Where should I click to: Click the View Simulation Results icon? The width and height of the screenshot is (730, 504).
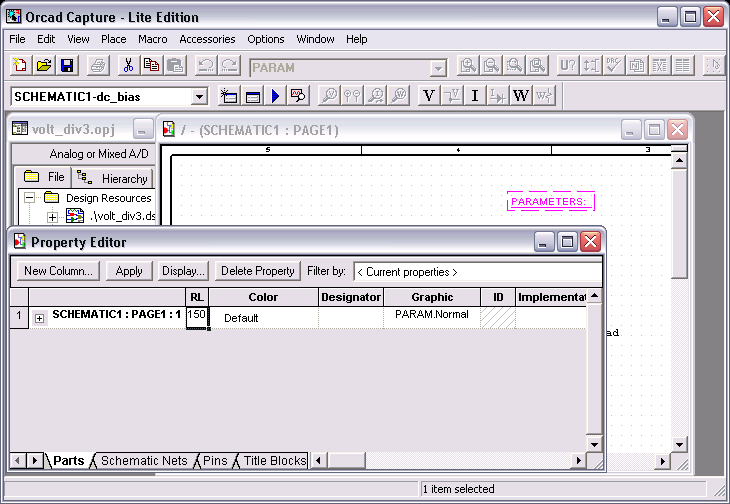click(298, 96)
